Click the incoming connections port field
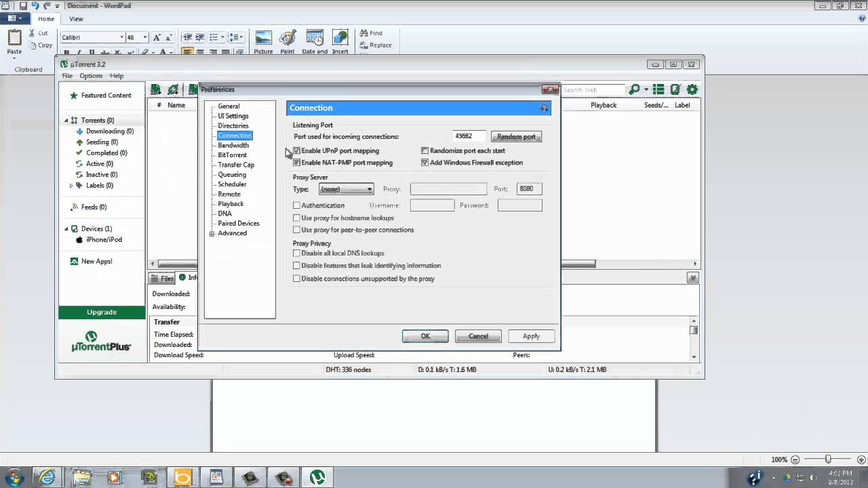This screenshot has width=868, height=488. click(x=469, y=136)
